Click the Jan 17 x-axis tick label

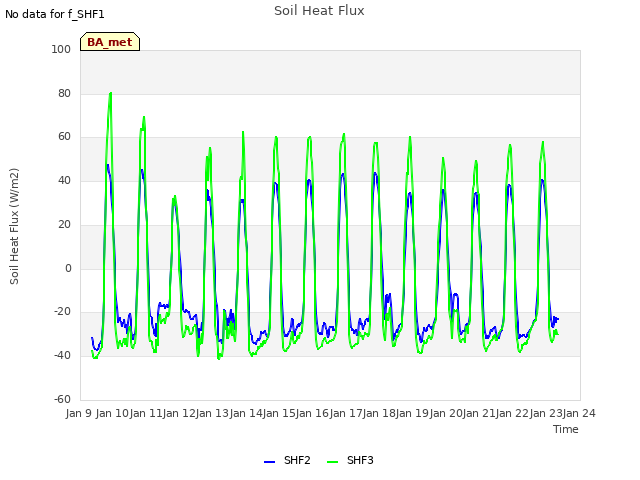pos(346,413)
